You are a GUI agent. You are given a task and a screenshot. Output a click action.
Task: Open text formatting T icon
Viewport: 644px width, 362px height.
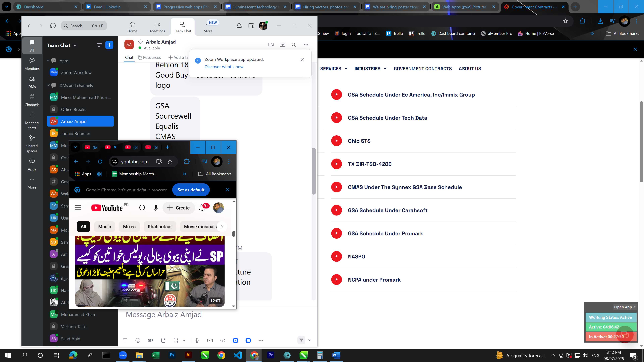125,340
